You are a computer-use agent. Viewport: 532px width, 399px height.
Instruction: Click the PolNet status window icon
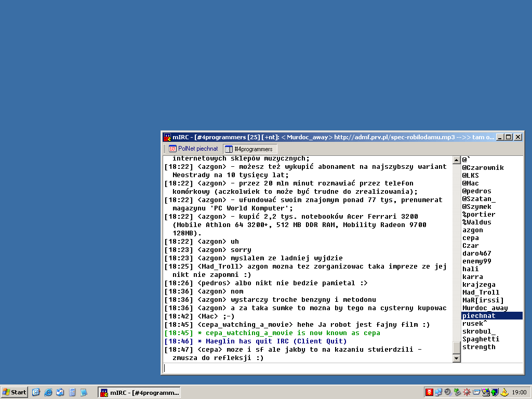tap(172, 149)
